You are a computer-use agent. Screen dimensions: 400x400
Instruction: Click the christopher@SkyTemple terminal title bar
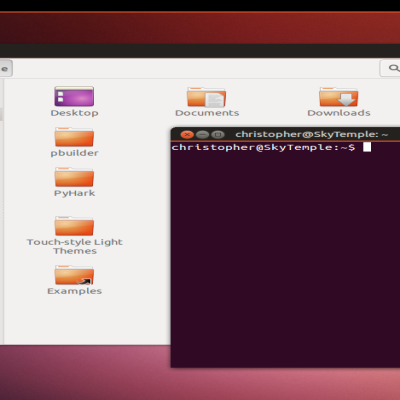pyautogui.click(x=312, y=134)
